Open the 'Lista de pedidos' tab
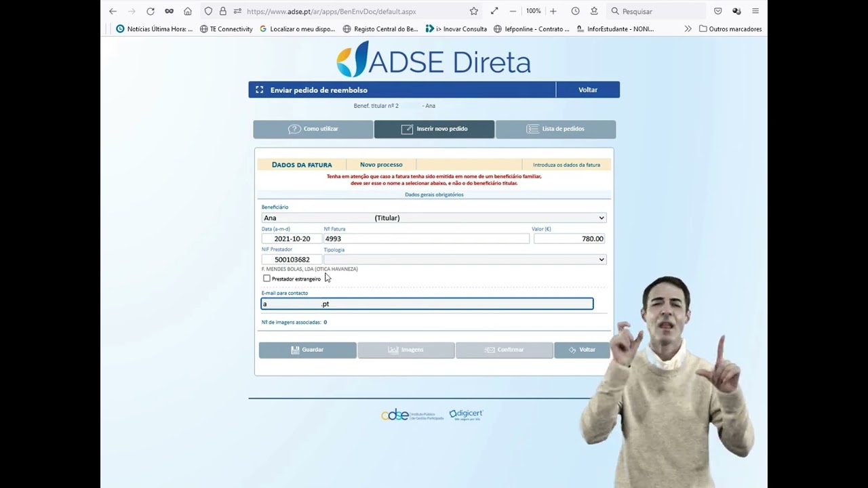The height and width of the screenshot is (488, 868). tap(555, 129)
